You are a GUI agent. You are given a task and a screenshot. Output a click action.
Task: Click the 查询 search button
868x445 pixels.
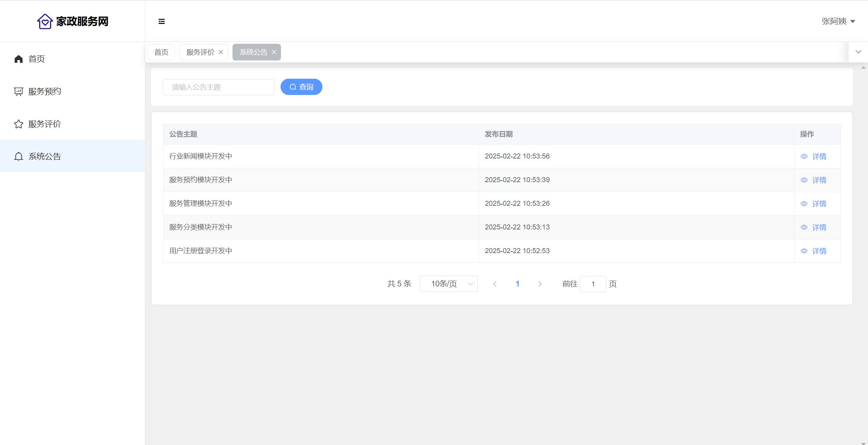[301, 87]
